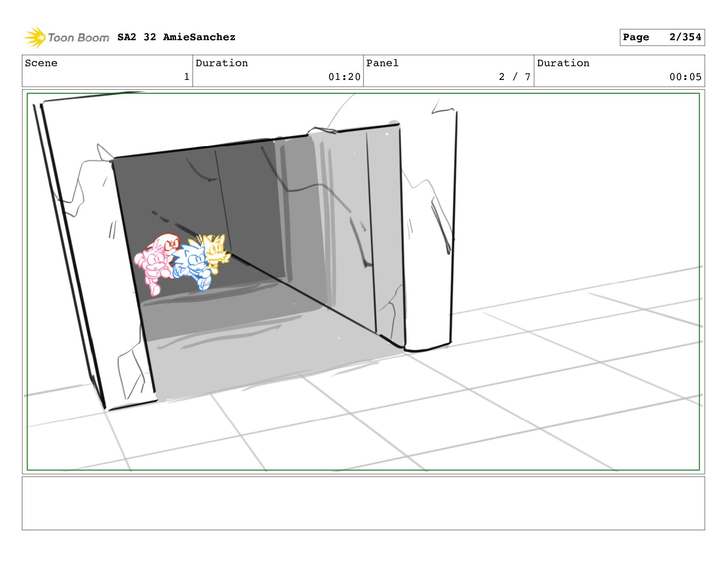The width and height of the screenshot is (728, 563).
Task: Click the panel duration value '00:05'
Action: (685, 77)
